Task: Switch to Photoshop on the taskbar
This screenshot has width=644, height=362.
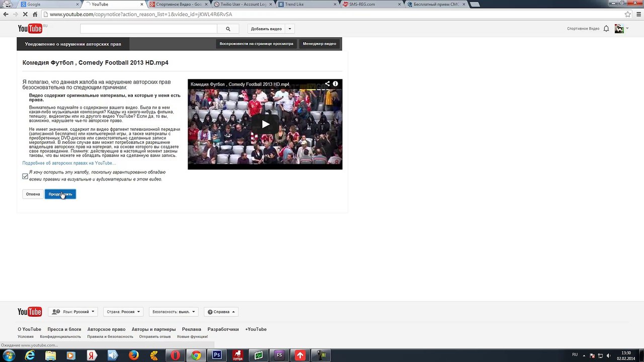Action: click(217, 355)
